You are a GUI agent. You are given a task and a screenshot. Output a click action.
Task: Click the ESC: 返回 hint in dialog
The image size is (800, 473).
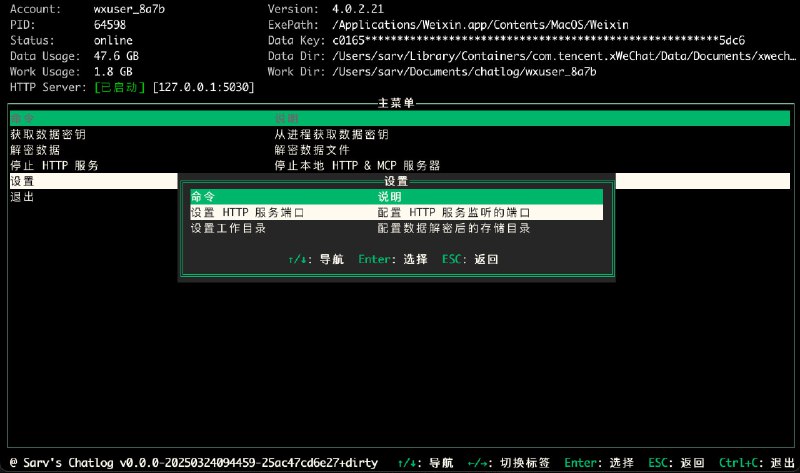pos(470,259)
